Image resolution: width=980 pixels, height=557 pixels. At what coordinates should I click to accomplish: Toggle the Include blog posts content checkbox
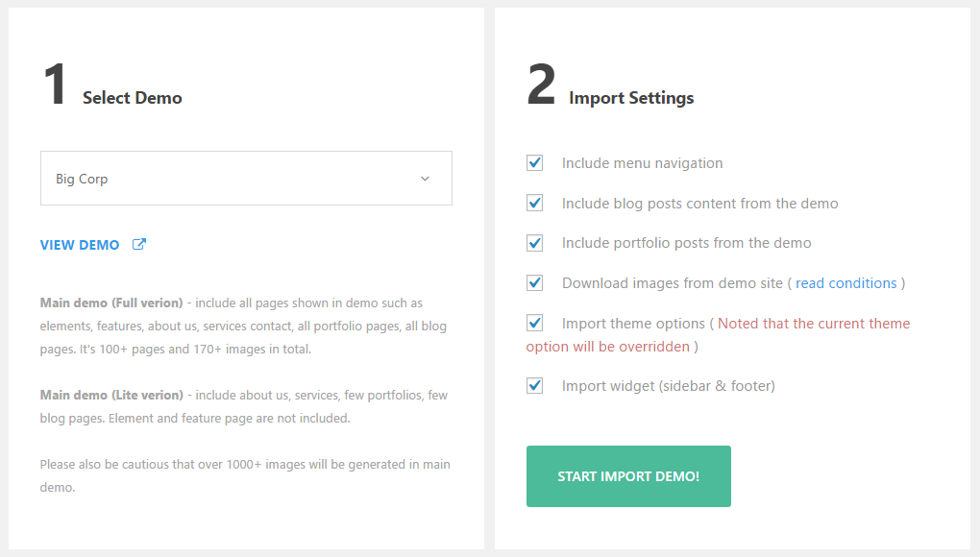tap(535, 204)
